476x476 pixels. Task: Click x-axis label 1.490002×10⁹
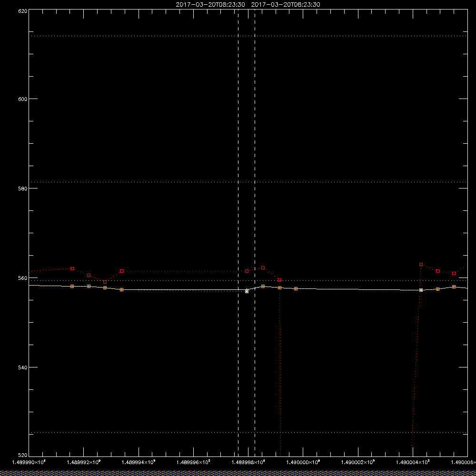click(358, 462)
